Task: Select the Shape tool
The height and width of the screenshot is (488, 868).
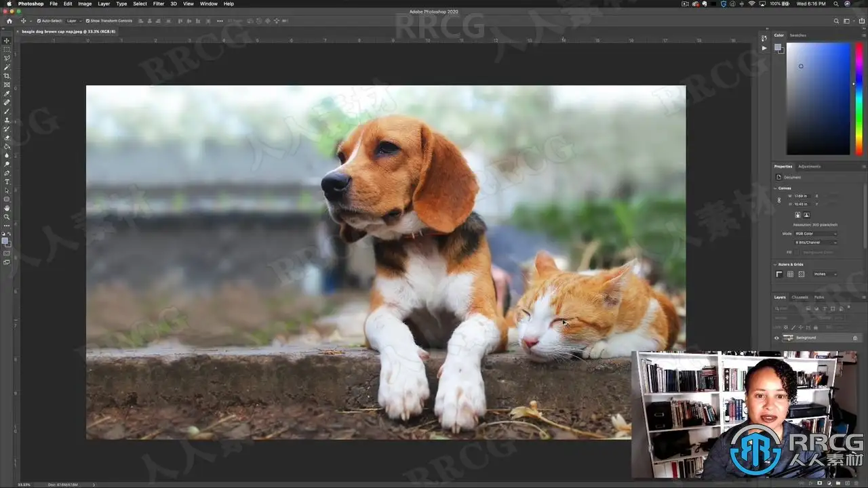Action: tap(7, 199)
